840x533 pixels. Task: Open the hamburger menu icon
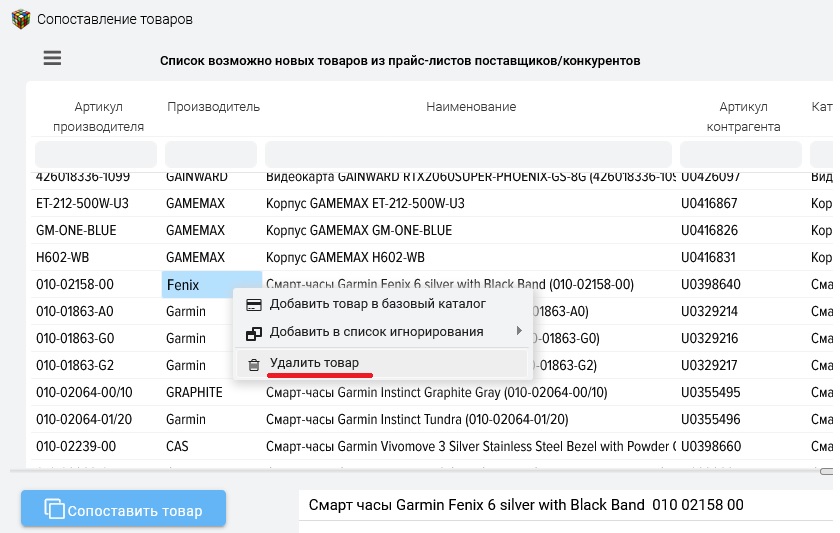(52, 58)
